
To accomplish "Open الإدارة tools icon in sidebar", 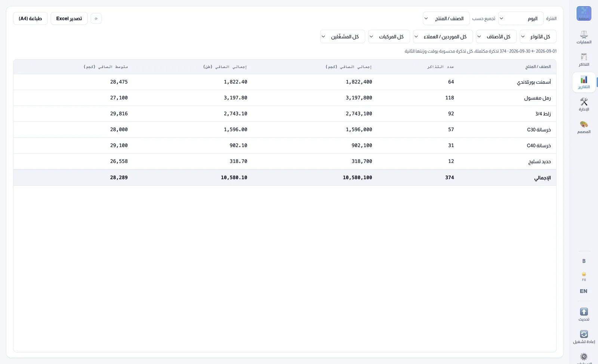I will point(584,105).
